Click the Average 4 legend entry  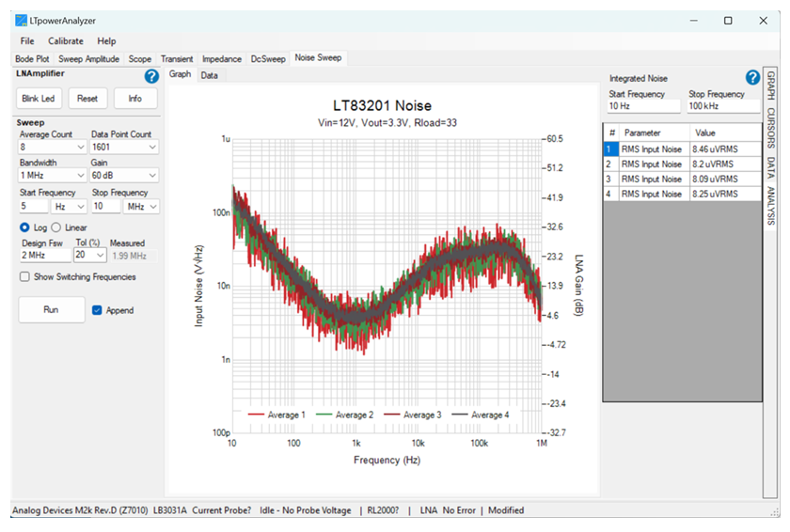click(x=481, y=415)
